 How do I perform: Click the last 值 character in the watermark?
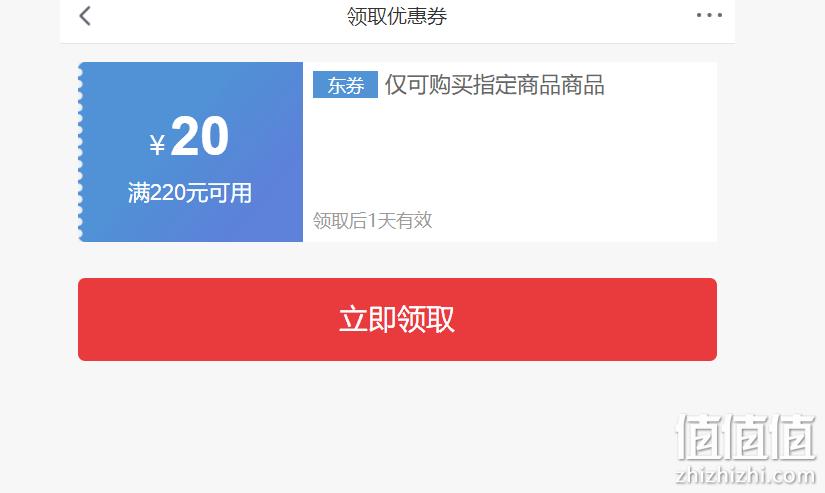793,437
